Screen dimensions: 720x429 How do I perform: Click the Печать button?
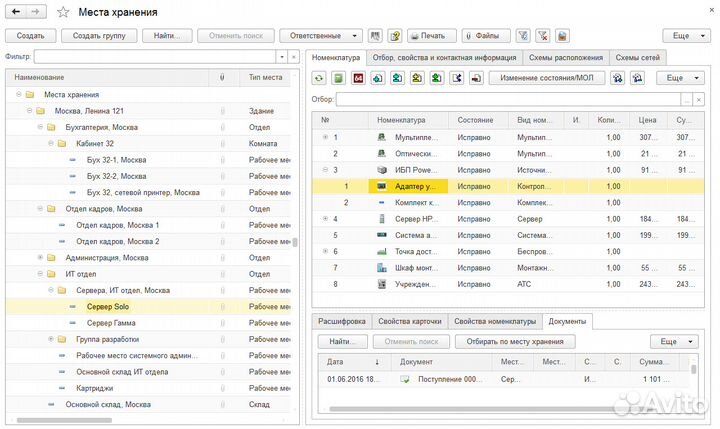coord(432,35)
